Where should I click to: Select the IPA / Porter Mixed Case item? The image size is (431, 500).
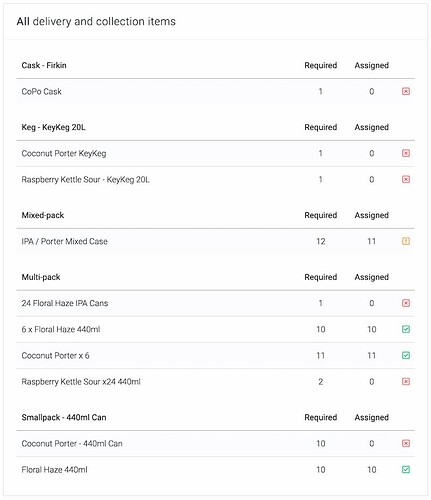coord(64,241)
